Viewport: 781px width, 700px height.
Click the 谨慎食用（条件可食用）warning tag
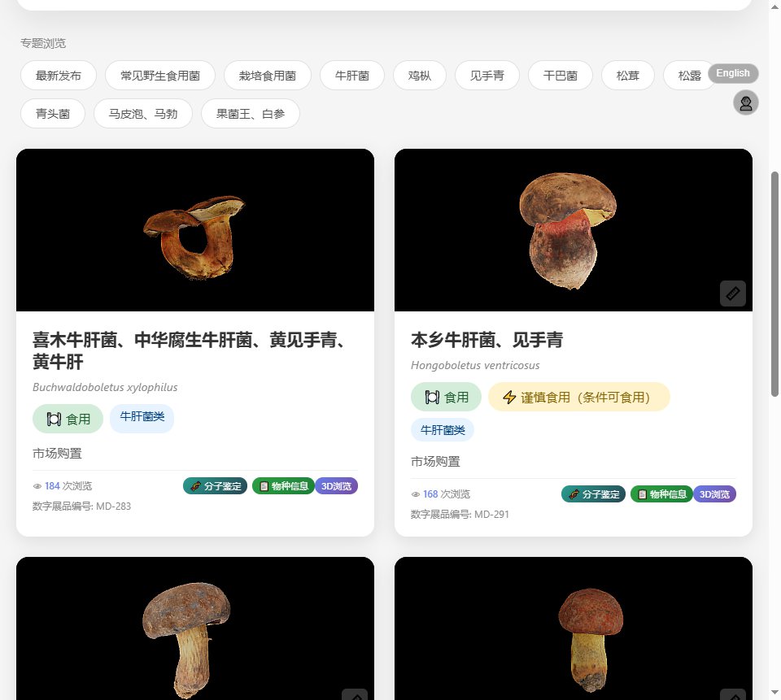(x=578, y=397)
